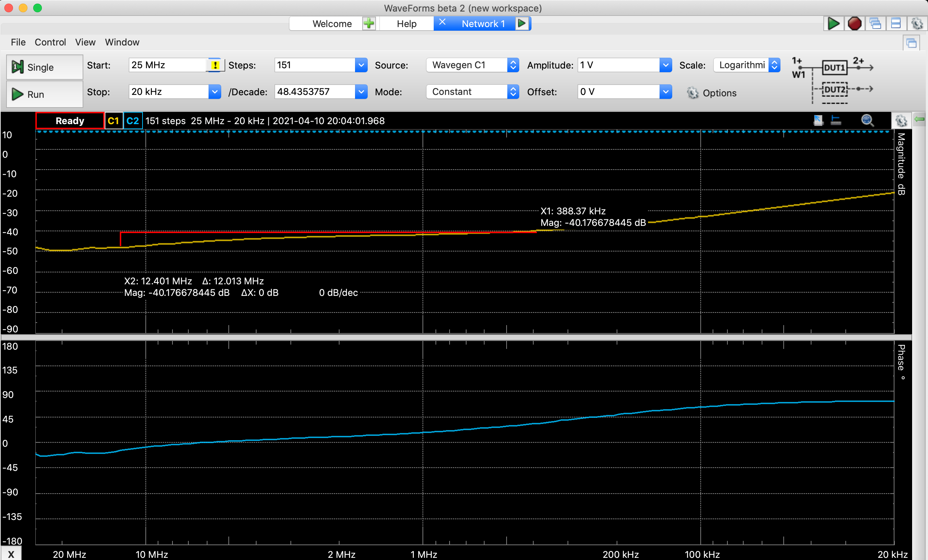
Task: Open workspace settings gear at top right
Action: 917,24
